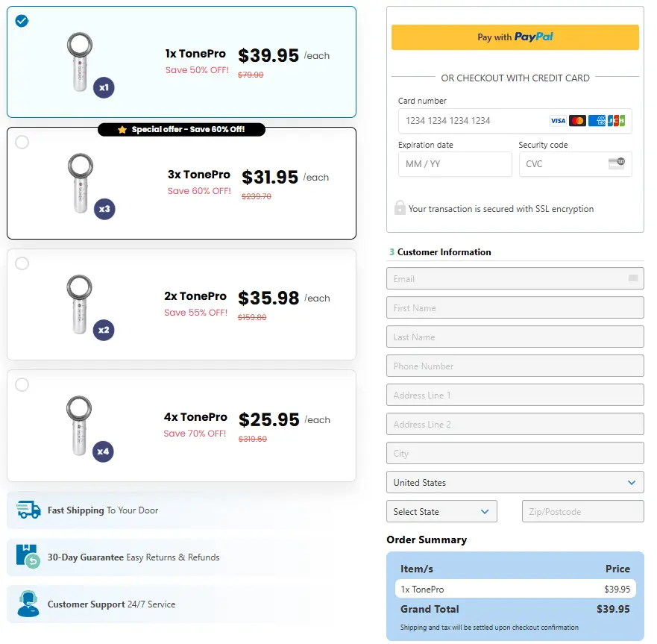The image size is (657, 644).
Task: Click the 30-Day Guarantee money-back icon
Action: (x=28, y=557)
